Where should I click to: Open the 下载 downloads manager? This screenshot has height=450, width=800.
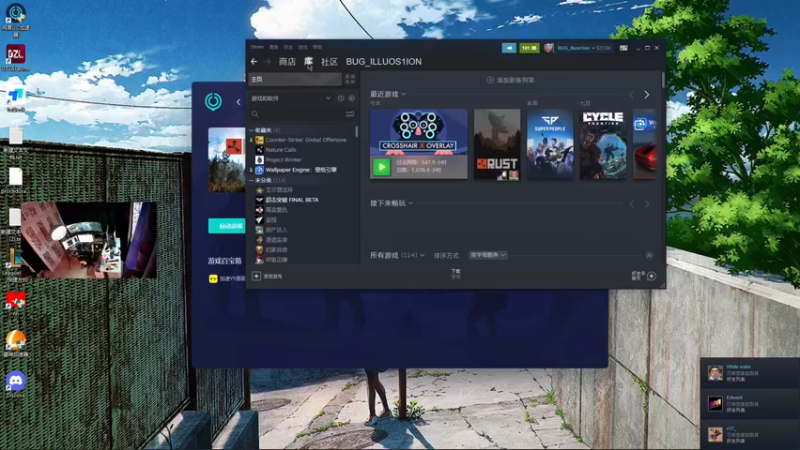(456, 274)
